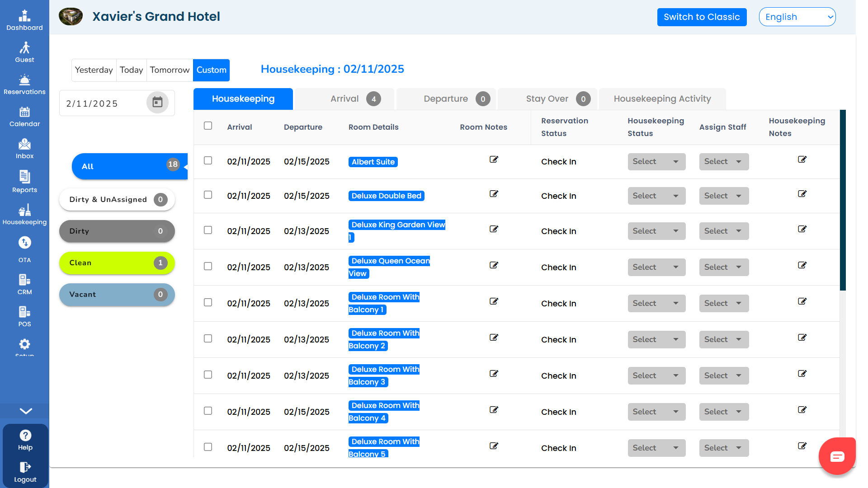Click the Switch to Classic button
The width and height of the screenshot is (868, 488).
coord(702,17)
